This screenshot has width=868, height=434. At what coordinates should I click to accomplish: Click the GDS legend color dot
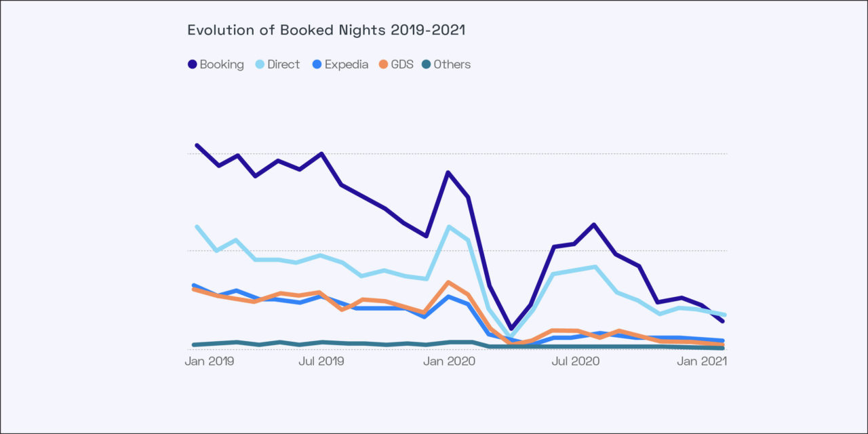[383, 64]
